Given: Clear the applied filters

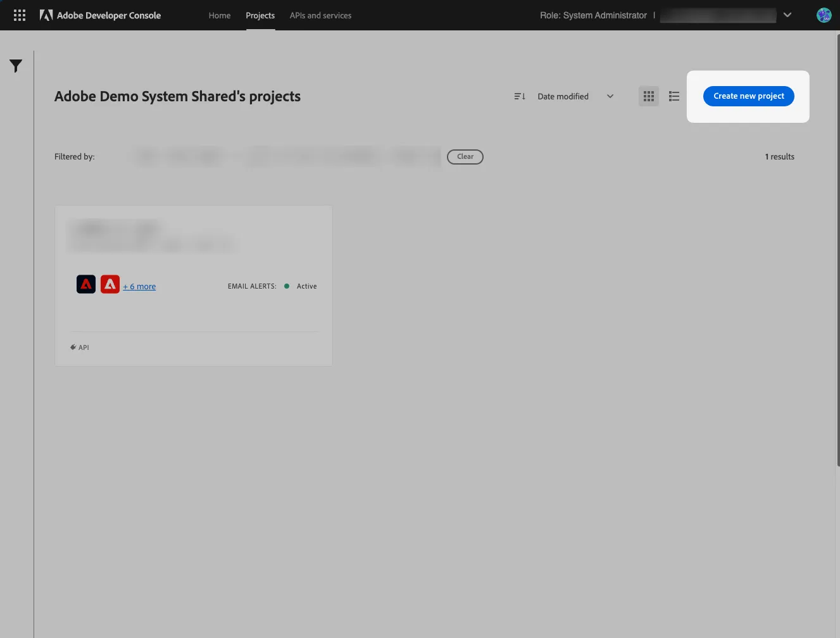Looking at the screenshot, I should click(465, 156).
